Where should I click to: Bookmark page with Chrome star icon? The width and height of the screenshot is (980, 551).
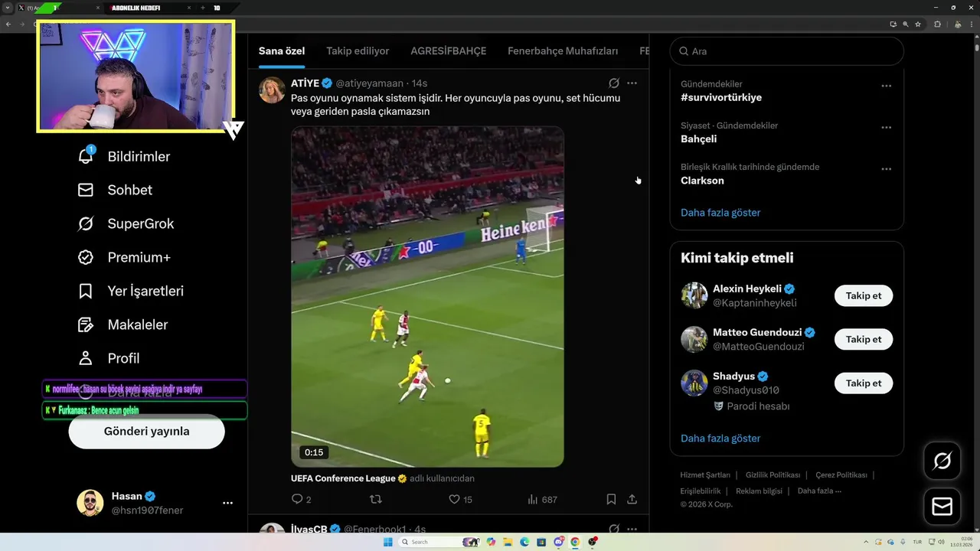(x=918, y=24)
